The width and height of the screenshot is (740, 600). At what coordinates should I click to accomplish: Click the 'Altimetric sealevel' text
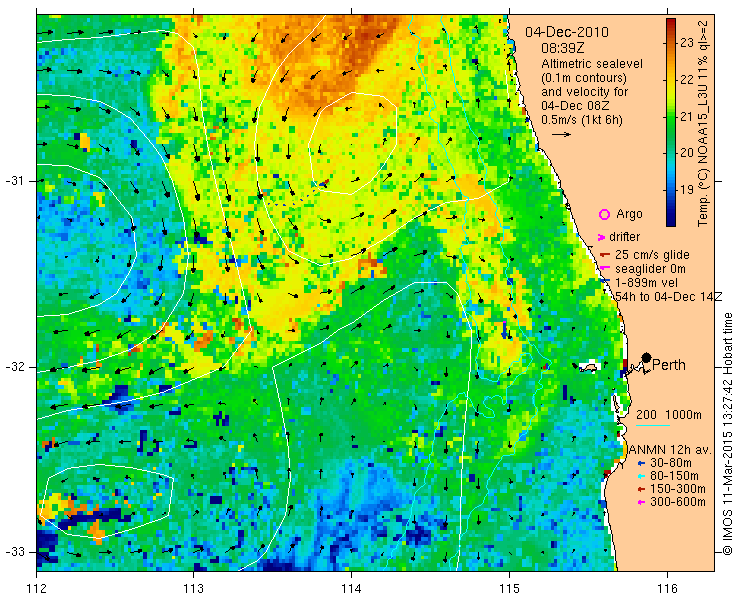pos(592,63)
